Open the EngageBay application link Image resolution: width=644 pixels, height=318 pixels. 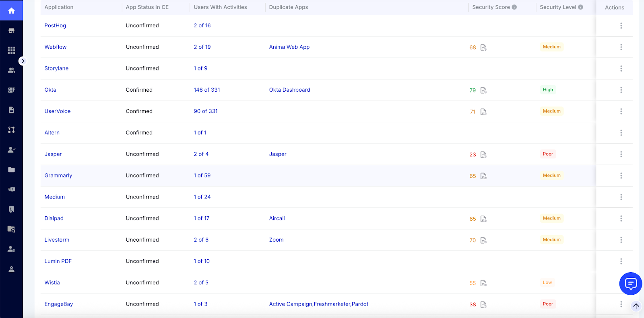coord(59,304)
